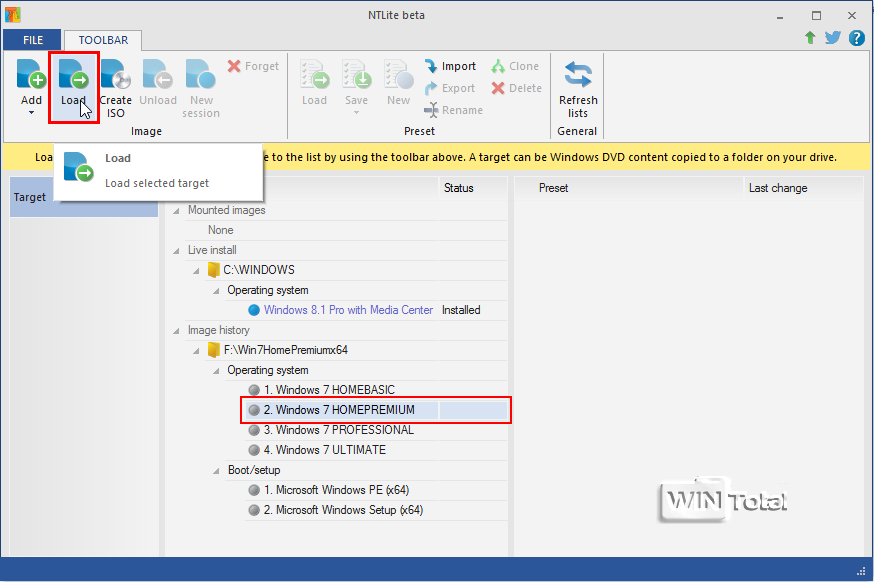Click the Last change column header
This screenshot has width=874, height=582.
[x=778, y=188]
